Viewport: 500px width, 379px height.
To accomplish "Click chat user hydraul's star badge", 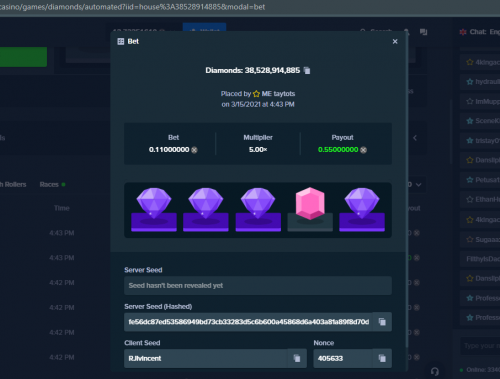I will [x=470, y=82].
